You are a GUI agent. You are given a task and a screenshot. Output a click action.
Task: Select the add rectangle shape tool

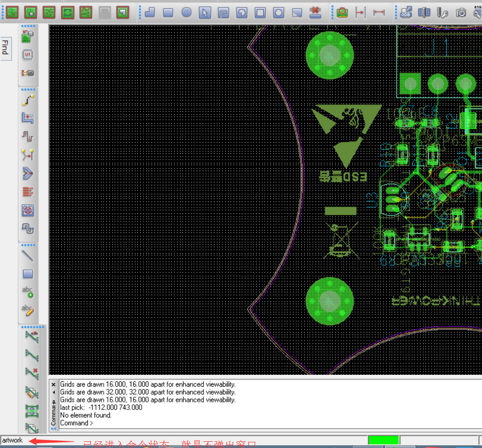click(x=168, y=13)
